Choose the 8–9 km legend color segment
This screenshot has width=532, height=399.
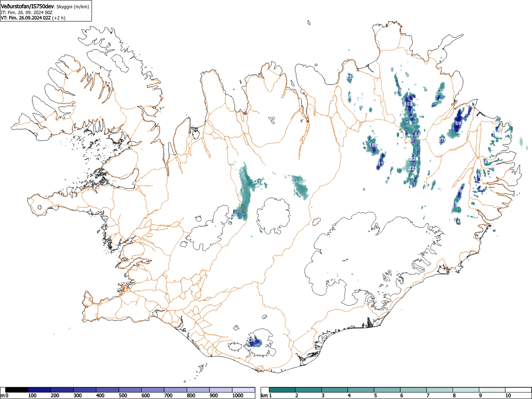(x=467, y=390)
